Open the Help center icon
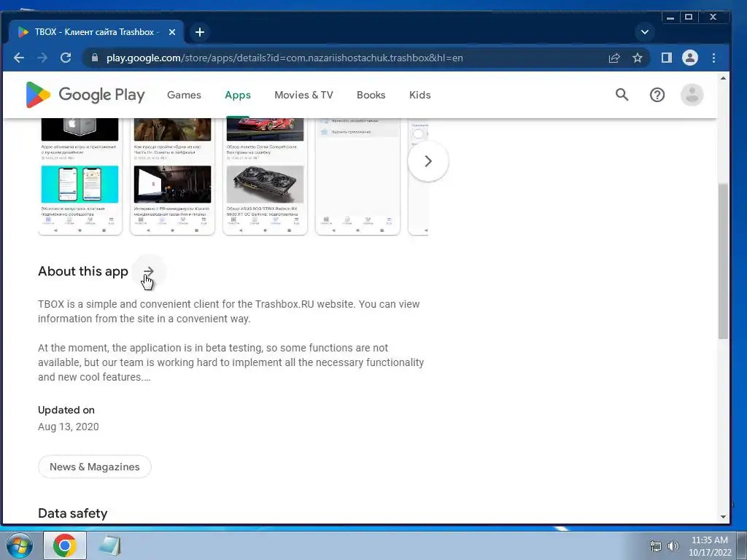Image resolution: width=747 pixels, height=560 pixels. pyautogui.click(x=657, y=95)
